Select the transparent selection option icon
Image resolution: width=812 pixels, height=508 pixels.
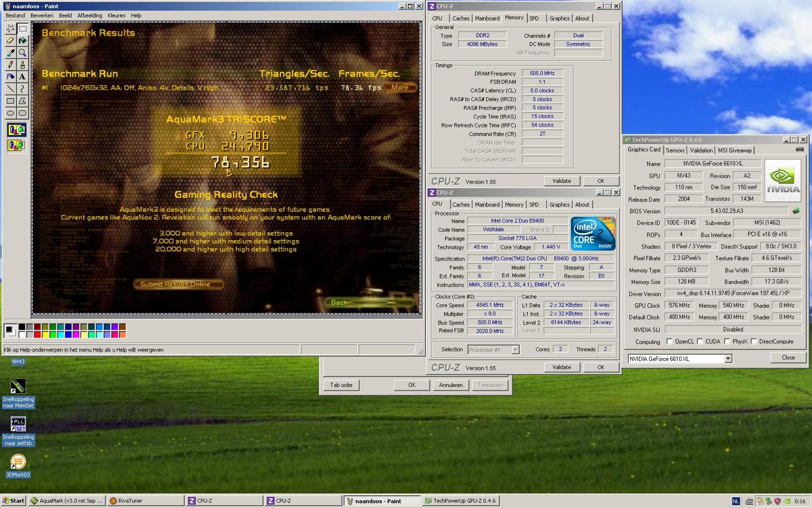(16, 146)
